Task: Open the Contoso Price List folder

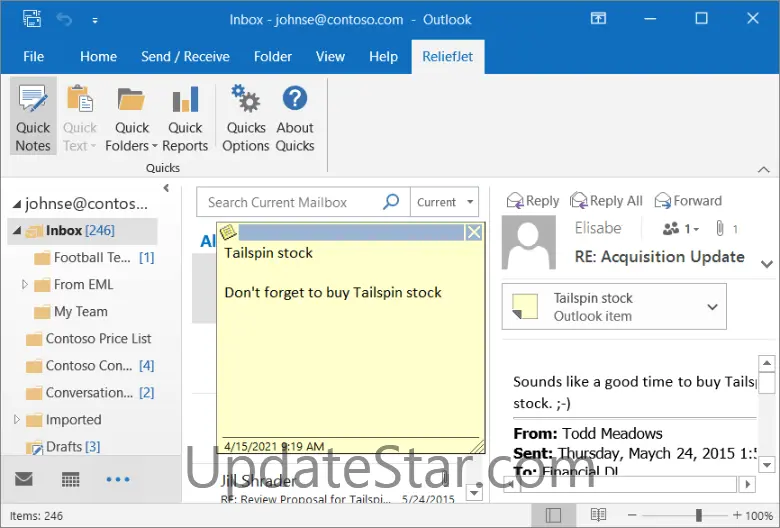Action: click(89, 339)
